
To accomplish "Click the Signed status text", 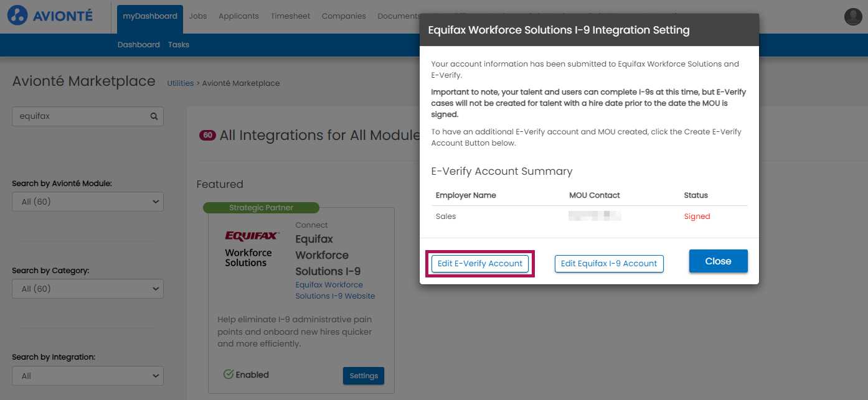I will coord(697,216).
